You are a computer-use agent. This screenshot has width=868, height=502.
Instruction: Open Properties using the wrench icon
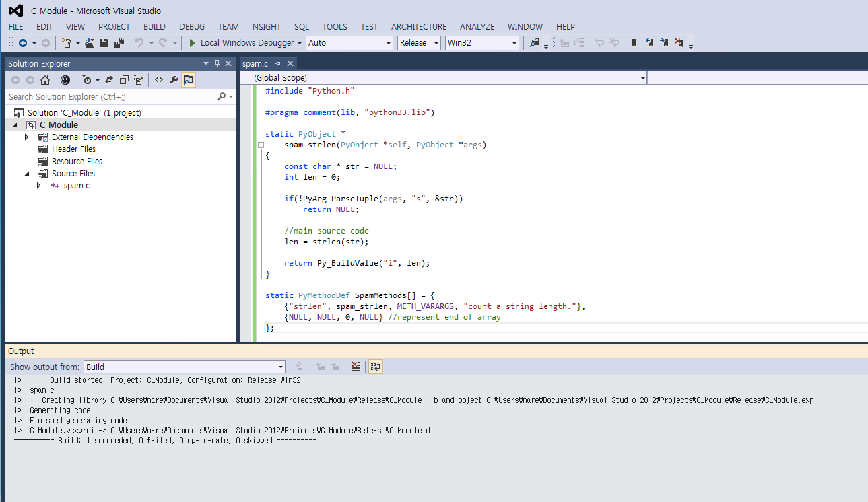(x=172, y=79)
